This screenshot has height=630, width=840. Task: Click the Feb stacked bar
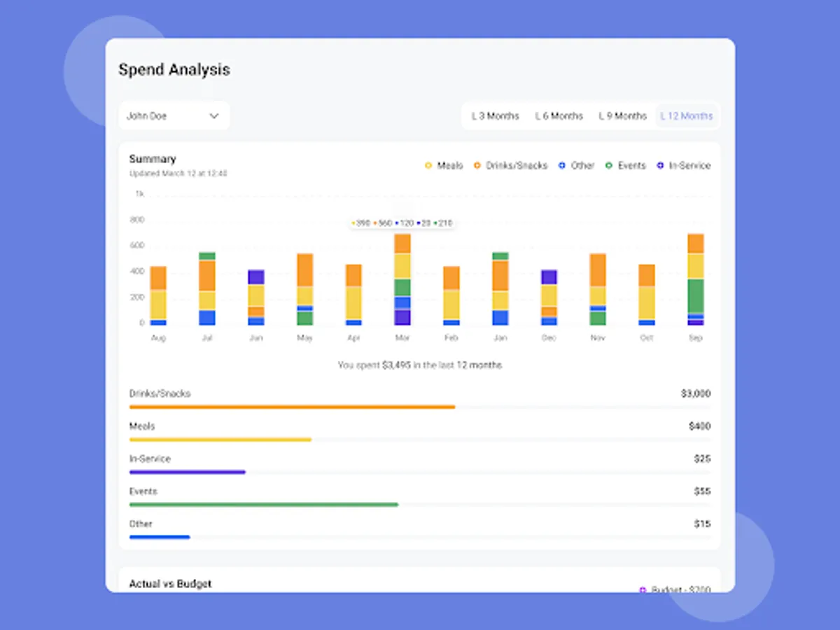click(x=451, y=295)
